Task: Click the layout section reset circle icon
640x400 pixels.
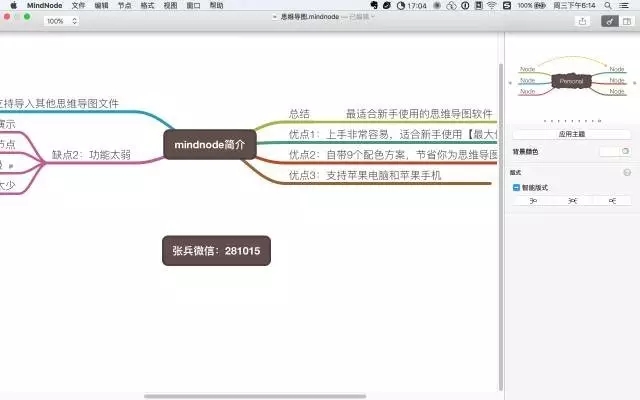Action: 627,172
